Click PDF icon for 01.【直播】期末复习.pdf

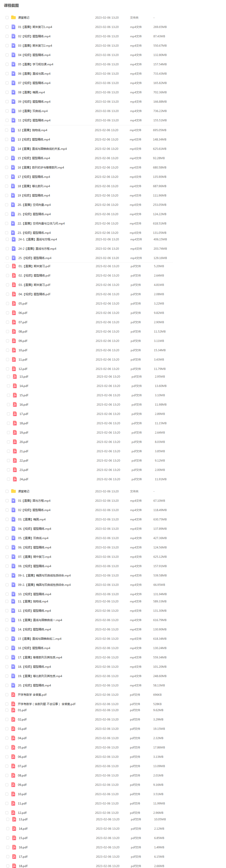pyautogui.click(x=14, y=266)
